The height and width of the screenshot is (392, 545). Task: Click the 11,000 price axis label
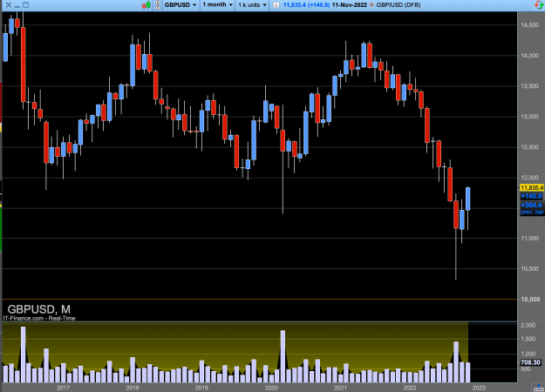[x=529, y=238]
